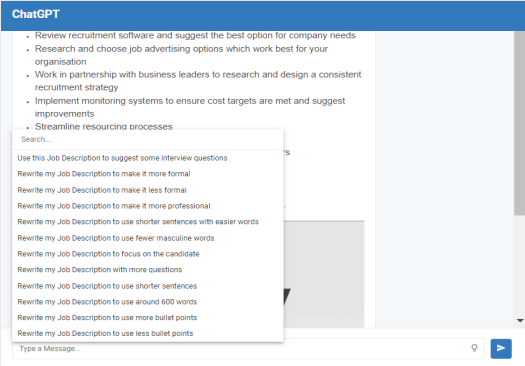Viewport: 525px width, 366px height.
Task: Focus the Type a Message box
Action: click(x=241, y=349)
